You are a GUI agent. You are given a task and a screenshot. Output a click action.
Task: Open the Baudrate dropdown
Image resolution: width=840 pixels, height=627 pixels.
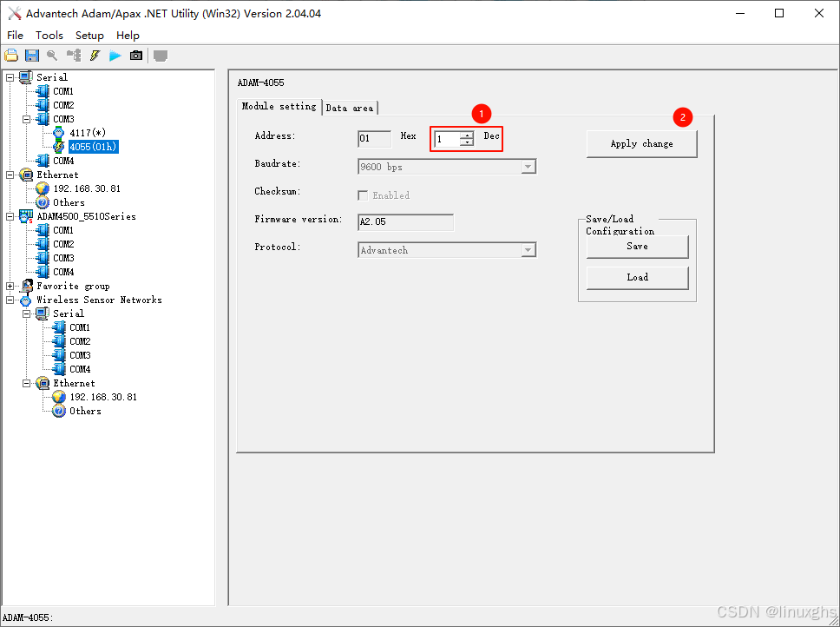(528, 167)
